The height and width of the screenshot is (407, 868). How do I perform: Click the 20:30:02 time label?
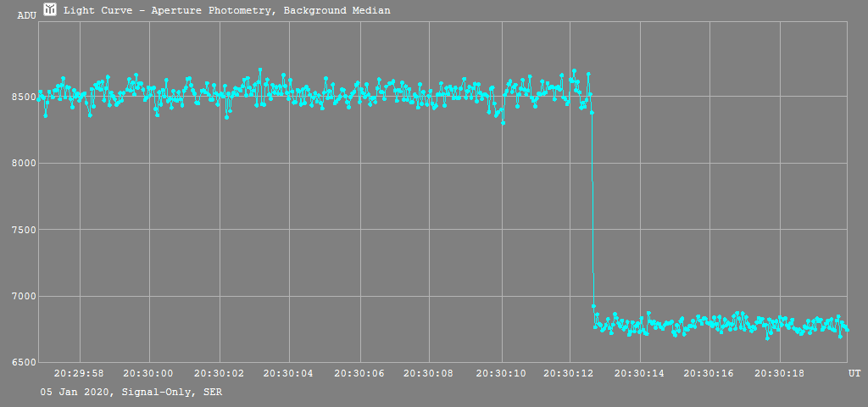click(x=220, y=372)
